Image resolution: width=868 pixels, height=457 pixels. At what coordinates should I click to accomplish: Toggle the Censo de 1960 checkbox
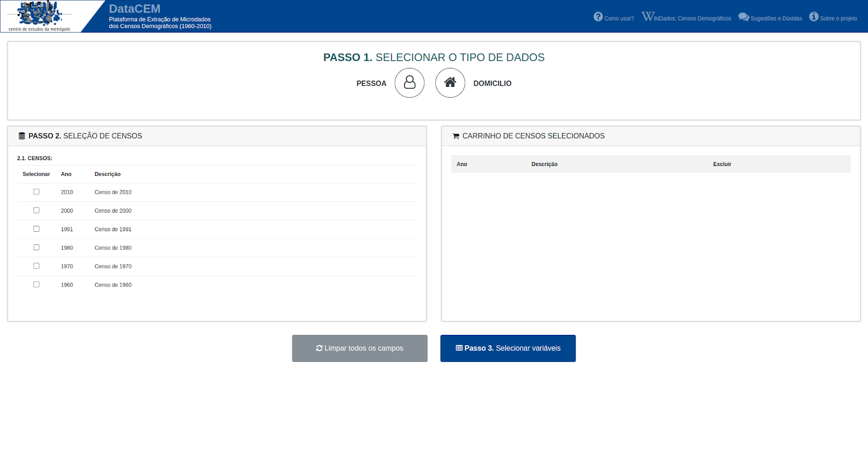pos(36,284)
